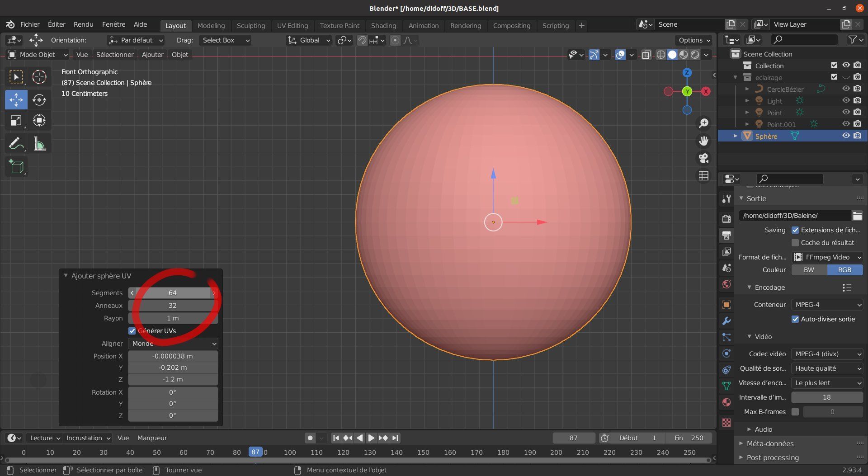Screen dimensions: 868x476
Task: Disable Extensions de fichier checkbox
Action: (x=795, y=230)
